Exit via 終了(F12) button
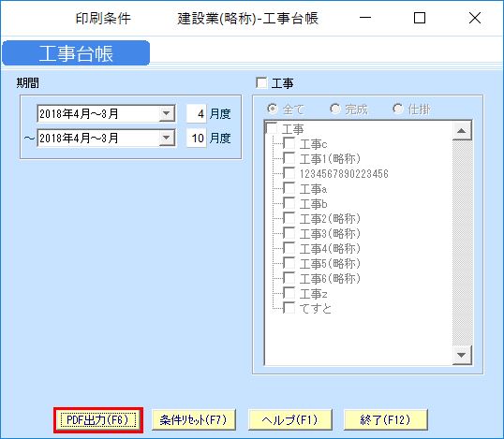Viewport: 504px width, 439px height. 385,420
